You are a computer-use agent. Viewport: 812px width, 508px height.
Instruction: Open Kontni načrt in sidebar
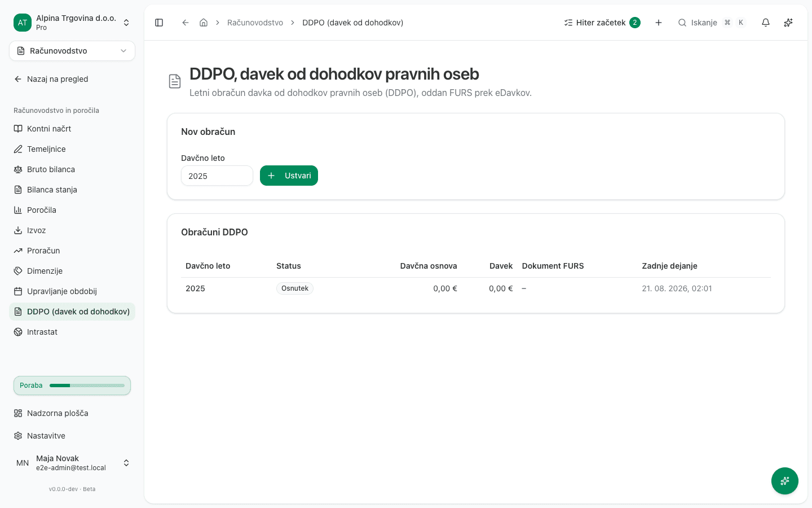(72, 129)
